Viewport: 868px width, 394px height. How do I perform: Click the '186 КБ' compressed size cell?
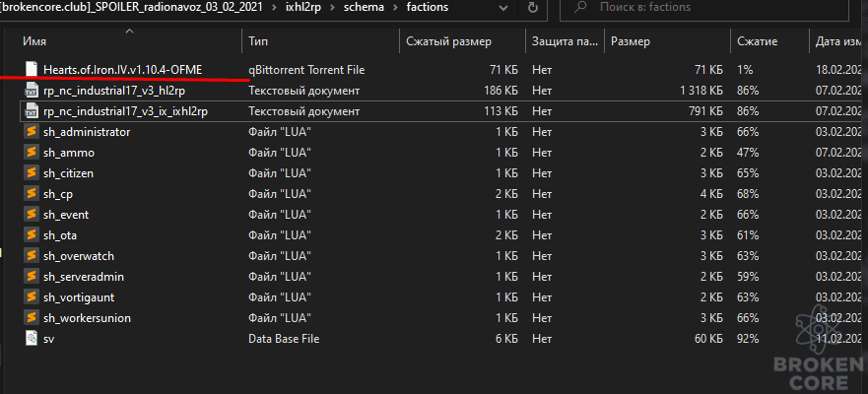[501, 91]
